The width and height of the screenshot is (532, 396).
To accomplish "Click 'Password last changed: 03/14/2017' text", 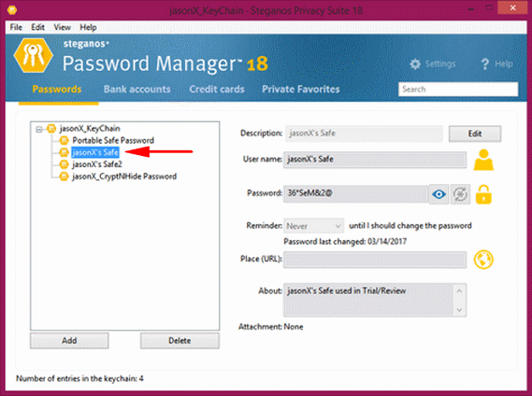I will pyautogui.click(x=345, y=241).
